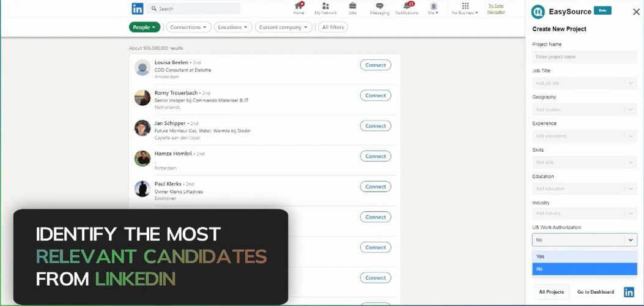Viewport: 644px width, 306px height.
Task: Open the For Business grid menu
Action: click(465, 8)
